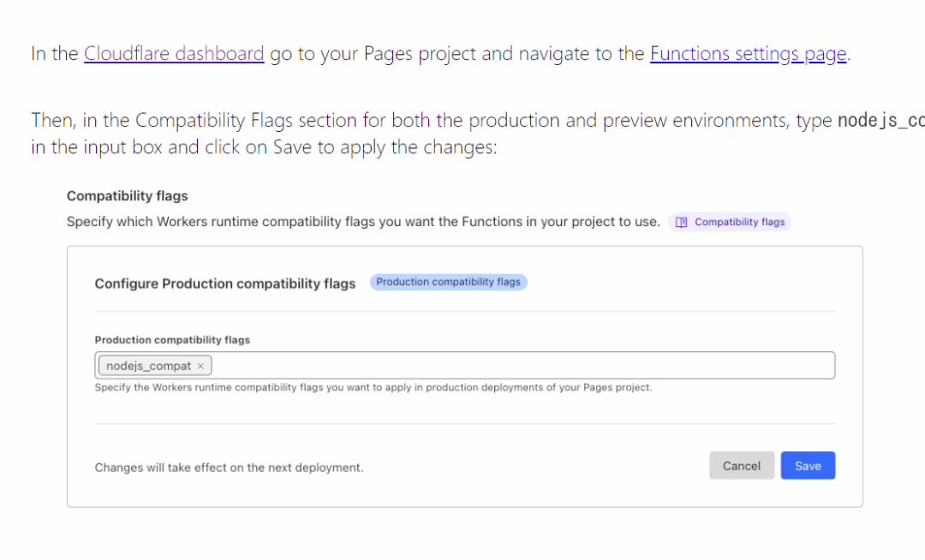Click the Compatibility flags documentation badge
The height and width of the screenshot is (560, 925).
[730, 223]
